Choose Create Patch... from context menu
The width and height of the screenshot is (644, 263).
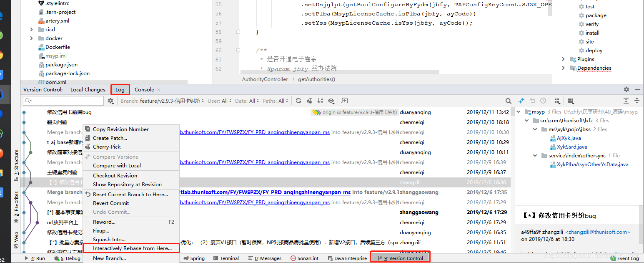tap(131, 138)
